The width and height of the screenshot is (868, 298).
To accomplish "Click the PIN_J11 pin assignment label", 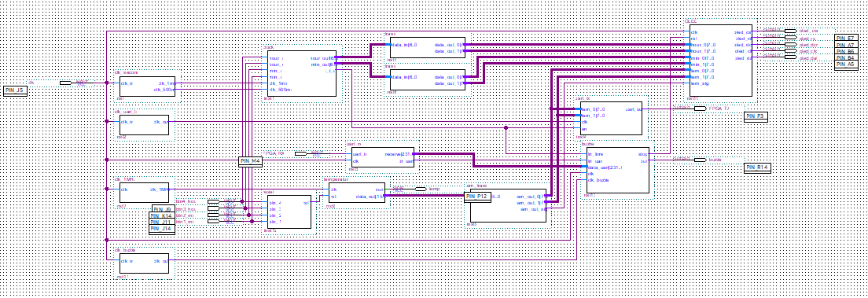I will (162, 222).
